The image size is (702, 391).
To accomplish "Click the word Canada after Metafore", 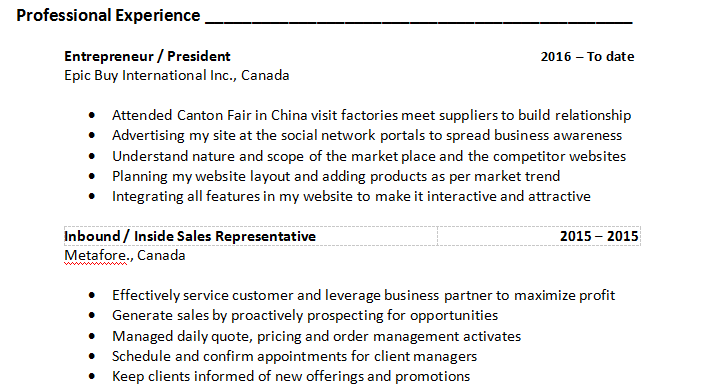I will pyautogui.click(x=161, y=256).
